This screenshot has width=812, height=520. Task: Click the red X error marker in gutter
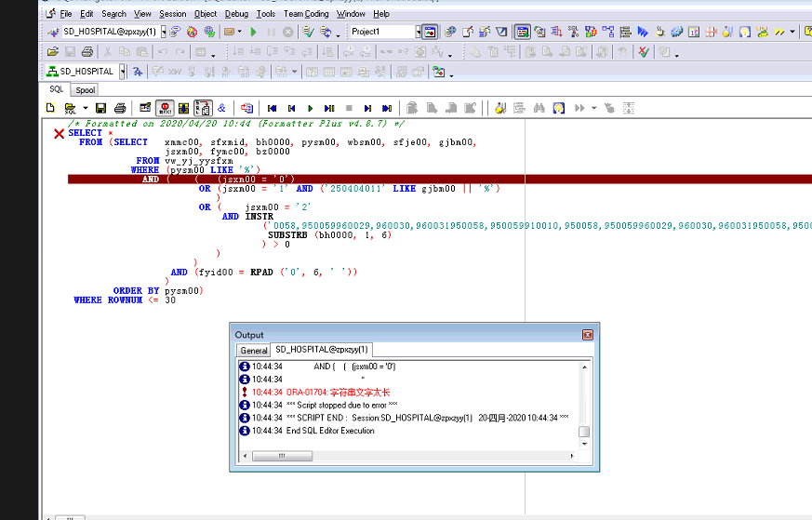(x=59, y=134)
